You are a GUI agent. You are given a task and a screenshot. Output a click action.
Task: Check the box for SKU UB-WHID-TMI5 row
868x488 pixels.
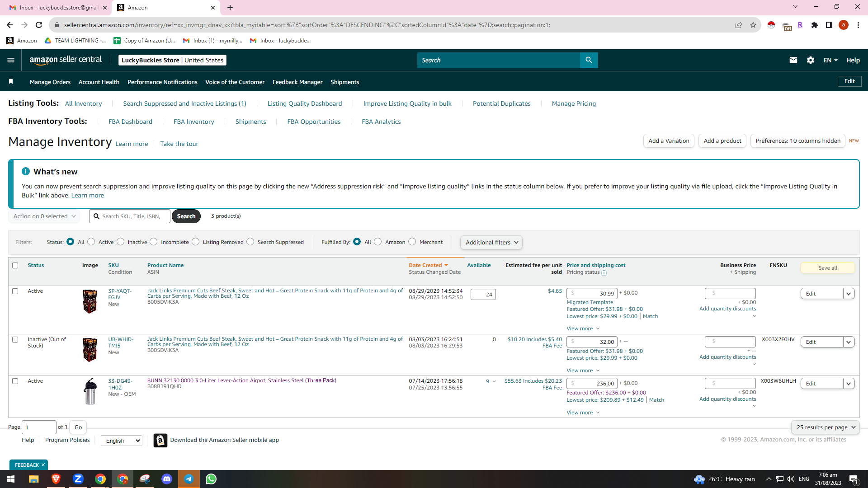tap(15, 339)
